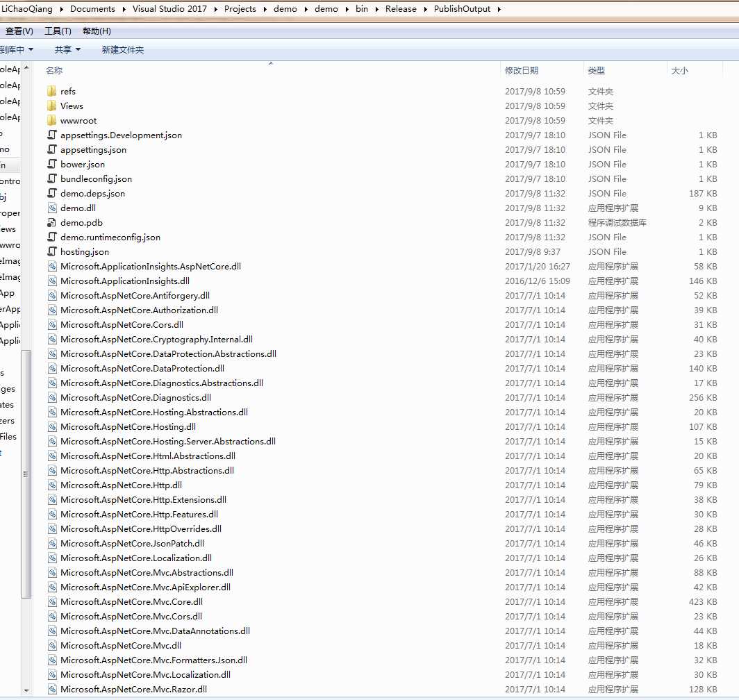Click the bower.json file icon

pyautogui.click(x=52, y=164)
